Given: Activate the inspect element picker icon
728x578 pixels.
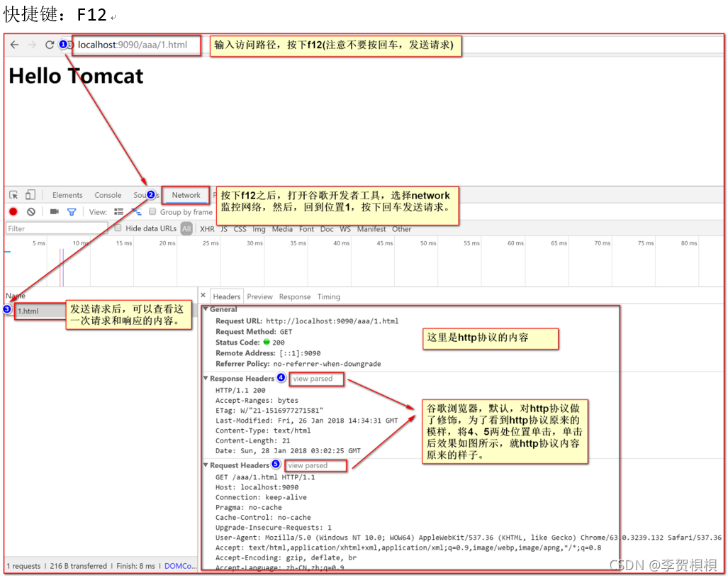Looking at the screenshot, I should tap(13, 195).
